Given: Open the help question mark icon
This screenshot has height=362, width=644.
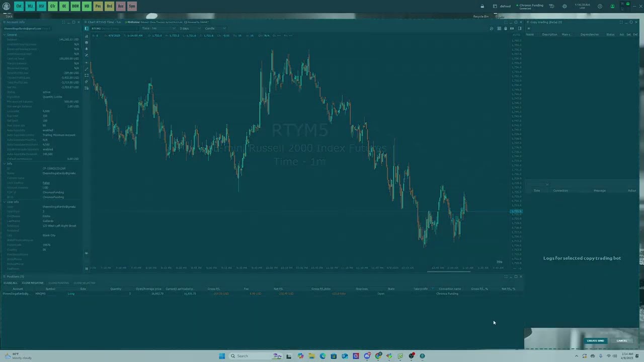Looking at the screenshot, I should 600,6.
